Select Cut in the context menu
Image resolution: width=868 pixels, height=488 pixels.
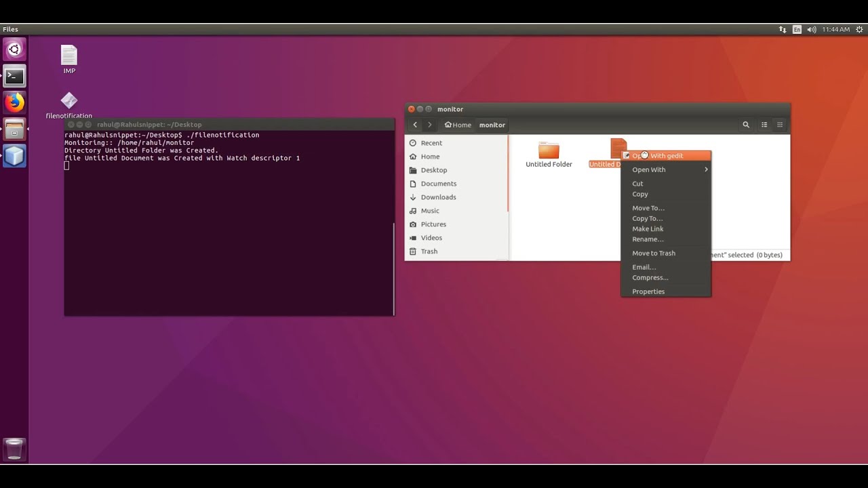(x=666, y=184)
